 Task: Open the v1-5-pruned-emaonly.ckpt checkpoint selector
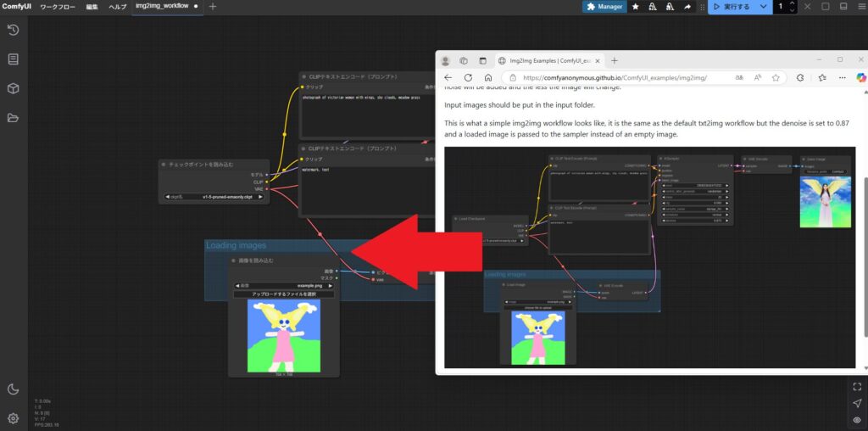tap(214, 196)
